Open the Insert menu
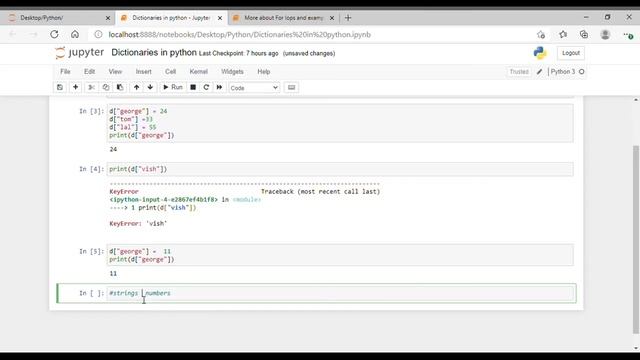The width and height of the screenshot is (640, 360). [x=143, y=71]
